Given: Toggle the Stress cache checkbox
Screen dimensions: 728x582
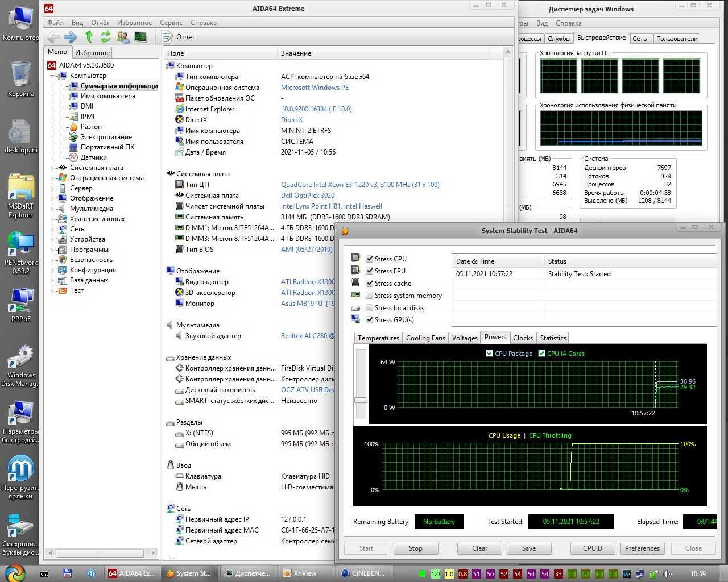Looking at the screenshot, I should (370, 283).
